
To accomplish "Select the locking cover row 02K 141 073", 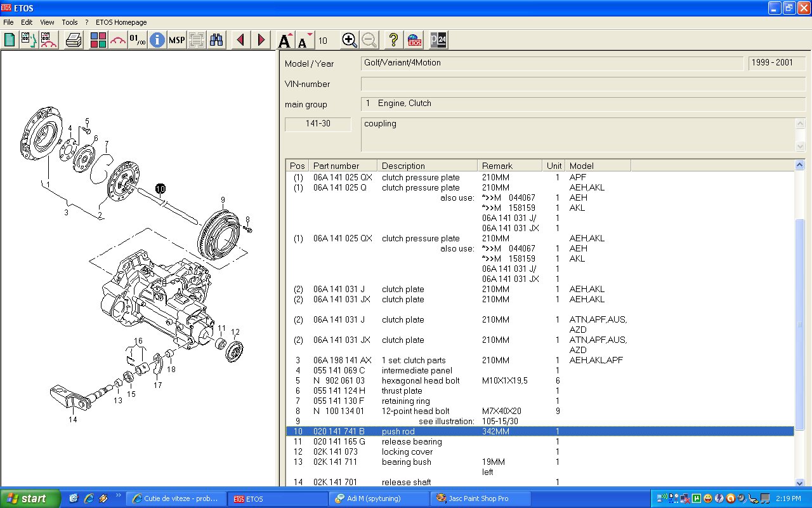I will [x=540, y=451].
